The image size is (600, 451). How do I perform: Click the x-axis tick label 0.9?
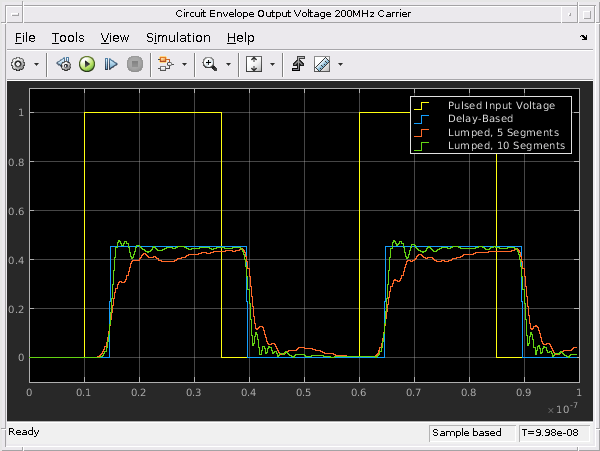coord(523,393)
